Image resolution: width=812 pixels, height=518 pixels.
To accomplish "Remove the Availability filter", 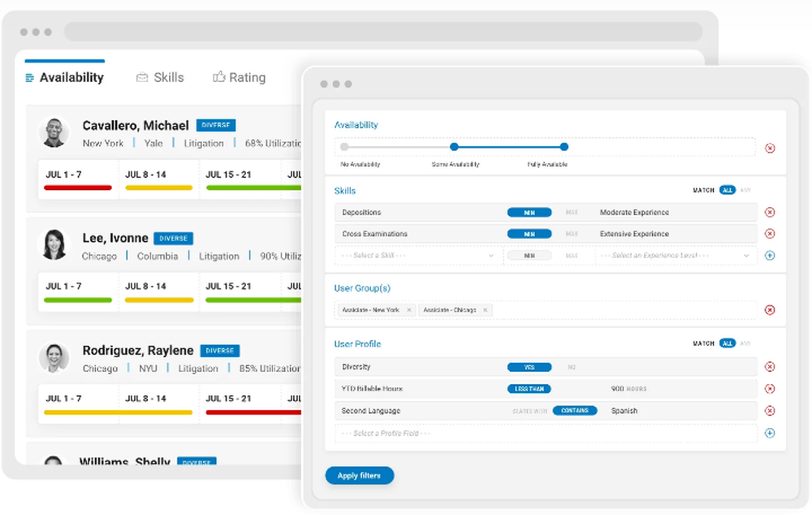I will coord(770,148).
